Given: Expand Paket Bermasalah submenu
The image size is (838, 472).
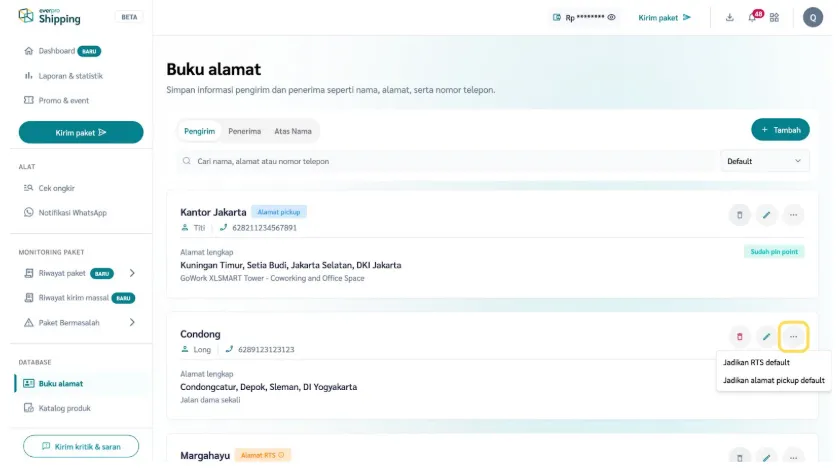Looking at the screenshot, I should tap(132, 322).
